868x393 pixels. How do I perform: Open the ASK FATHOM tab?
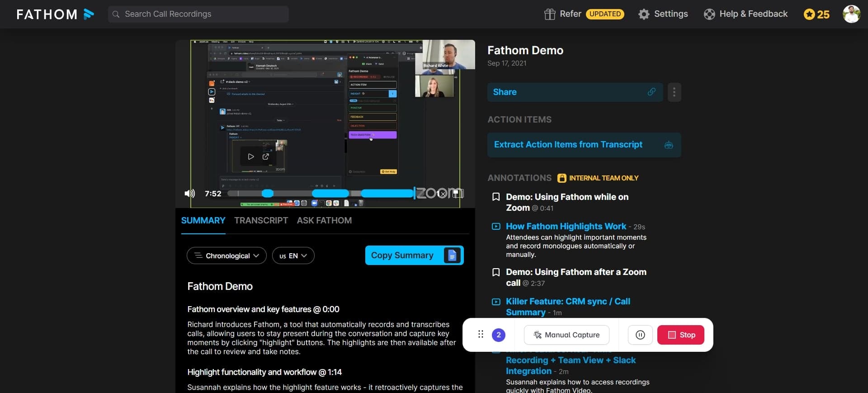(324, 220)
